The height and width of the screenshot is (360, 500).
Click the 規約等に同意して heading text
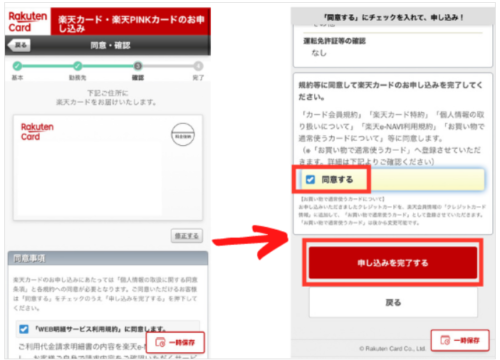[390, 91]
